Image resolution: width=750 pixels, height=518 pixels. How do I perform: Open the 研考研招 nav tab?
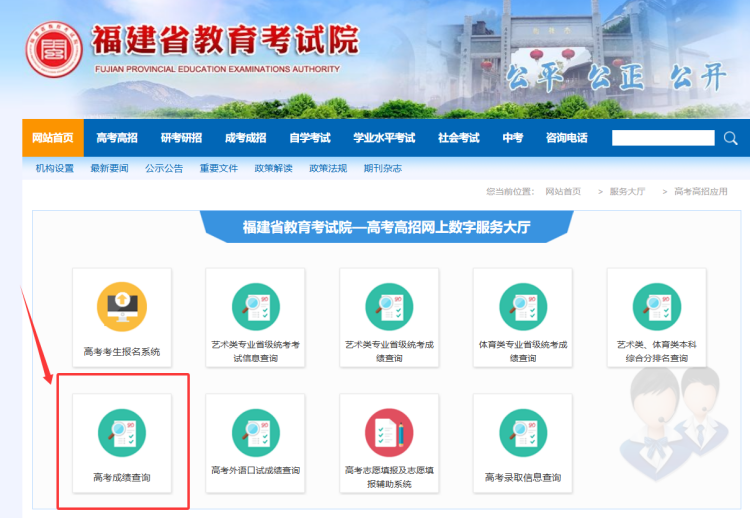coord(181,138)
